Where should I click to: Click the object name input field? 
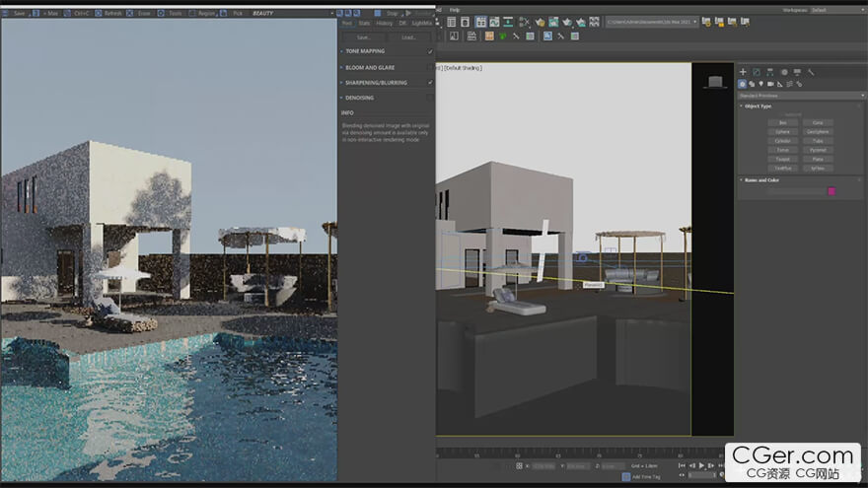(796, 191)
